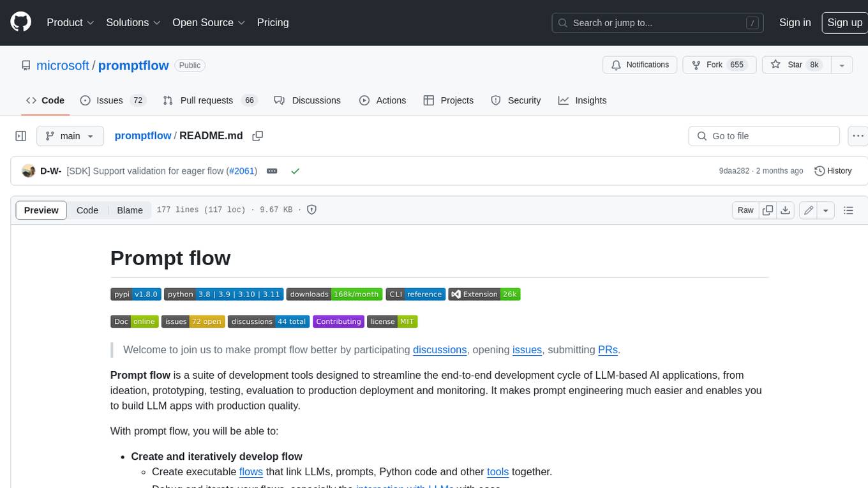This screenshot has height=488, width=868.
Task: Open the main branch selector
Action: tap(70, 136)
